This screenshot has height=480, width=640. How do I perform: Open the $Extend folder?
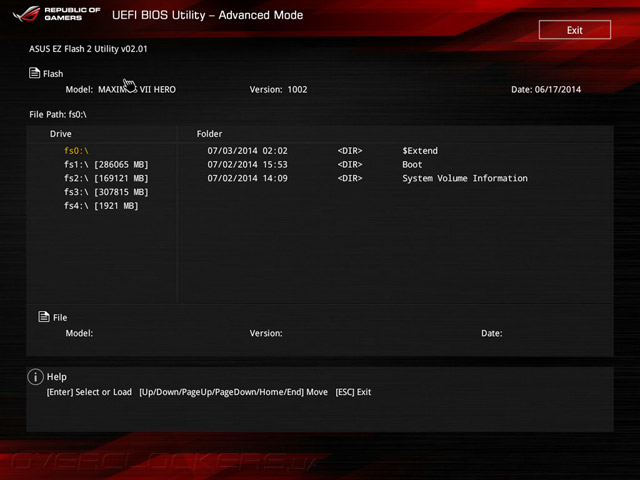click(420, 151)
